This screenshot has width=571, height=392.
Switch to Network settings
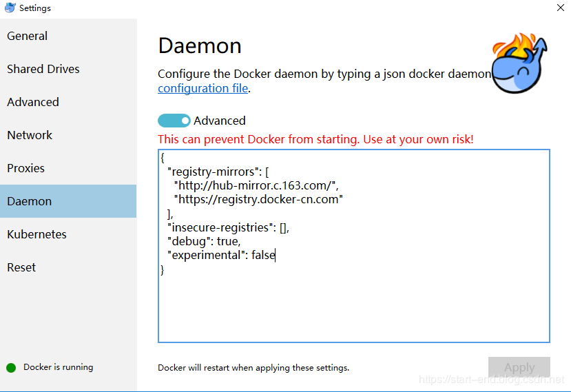[30, 135]
